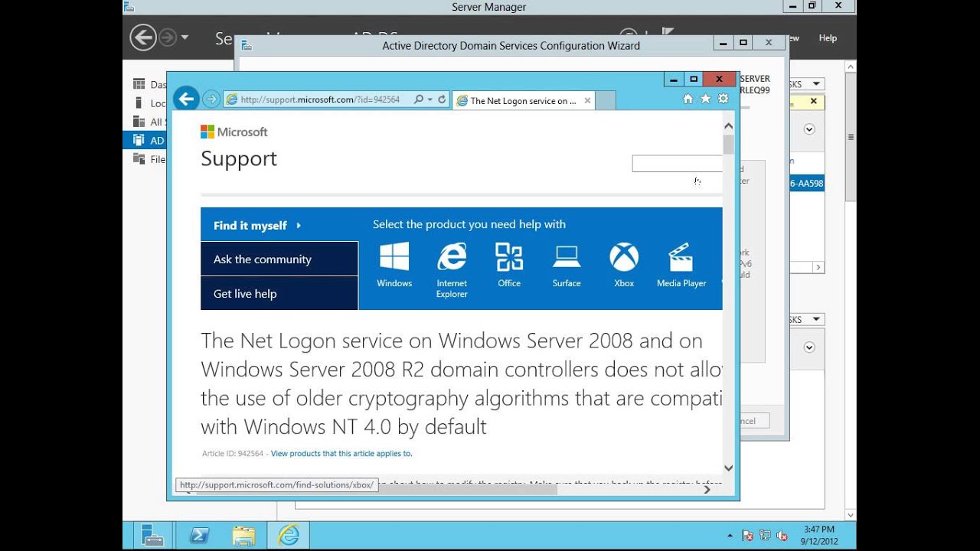Open File services in Server Manager sidebar
Screen dimensions: 980x551
149,159
